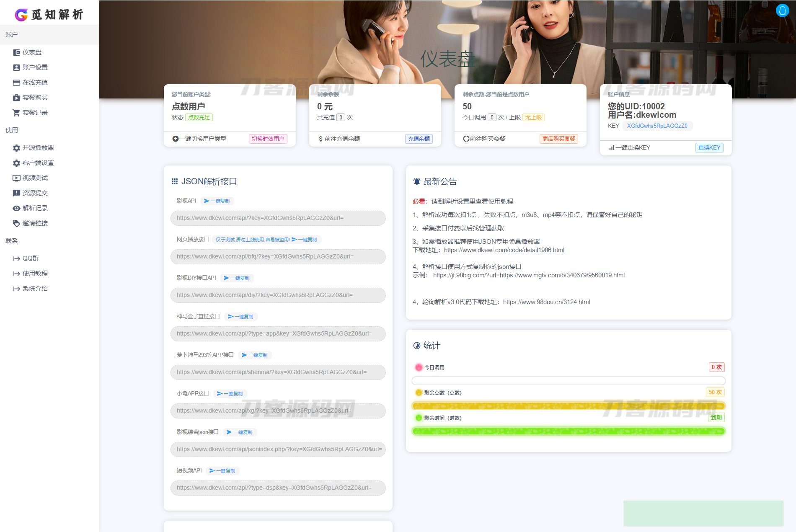Click the dollar icon beside 前往充值余额
This screenshot has height=532, width=796.
pyautogui.click(x=320, y=139)
